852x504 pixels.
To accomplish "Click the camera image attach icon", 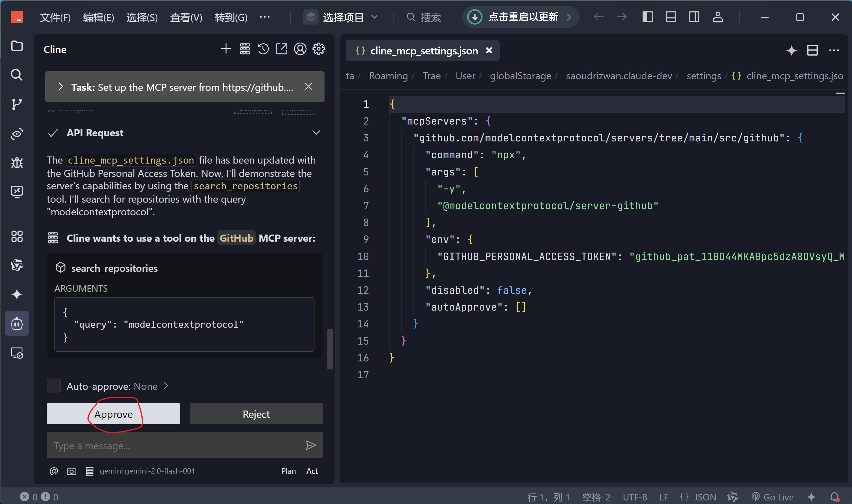I will pos(71,471).
